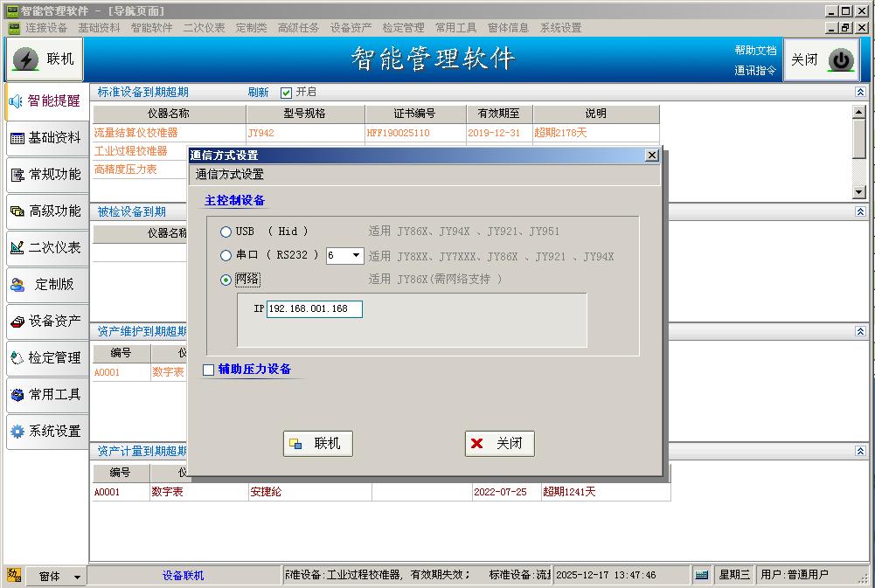Select the 串口 (RS232) radio option
The height and width of the screenshot is (588, 875).
point(226,256)
